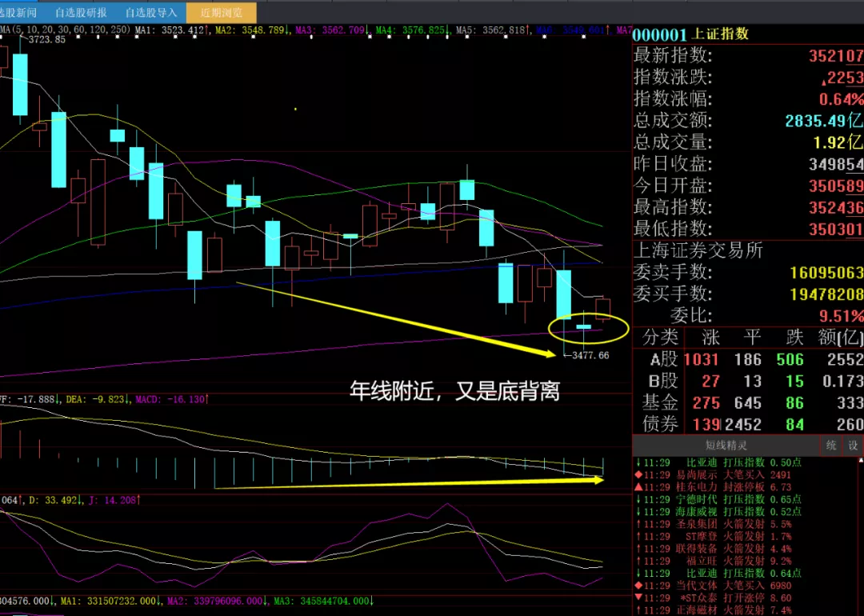Click the volume MA2: 339796096.000 readout
This screenshot has width=864, height=616.
[x=218, y=601]
